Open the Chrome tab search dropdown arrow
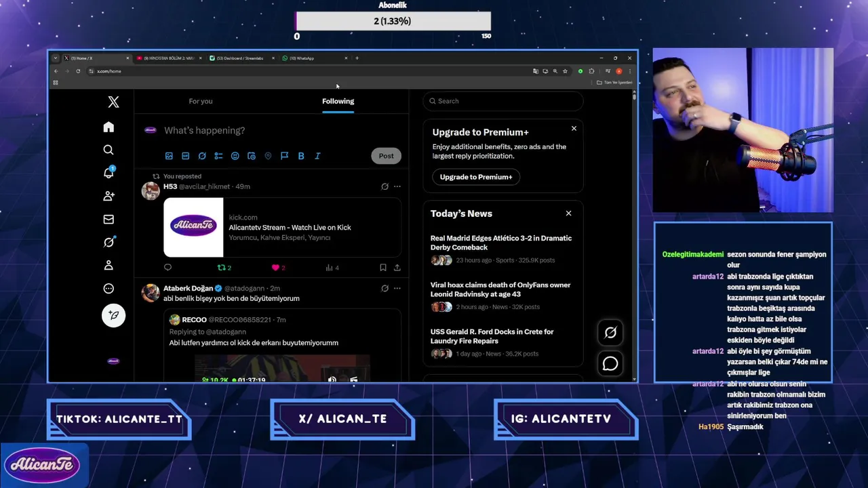868x488 pixels. pyautogui.click(x=56, y=58)
